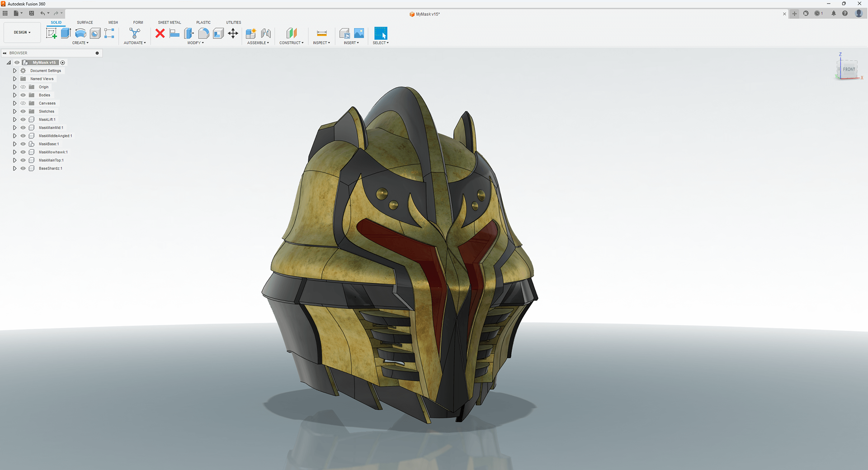Viewport: 868px width, 470px height.
Task: Expand the MaskMainTop:1 component
Action: [14, 160]
